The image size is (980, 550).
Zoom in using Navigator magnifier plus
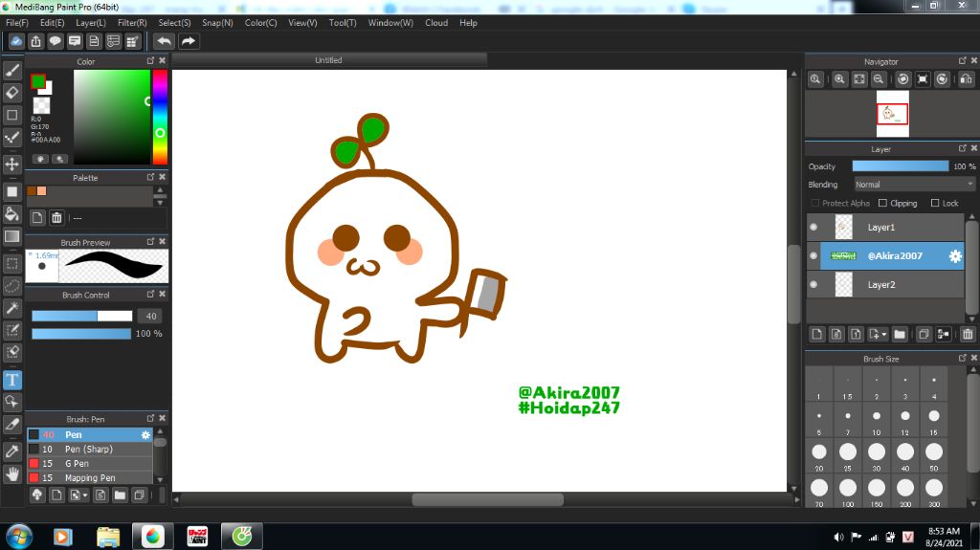pos(839,79)
